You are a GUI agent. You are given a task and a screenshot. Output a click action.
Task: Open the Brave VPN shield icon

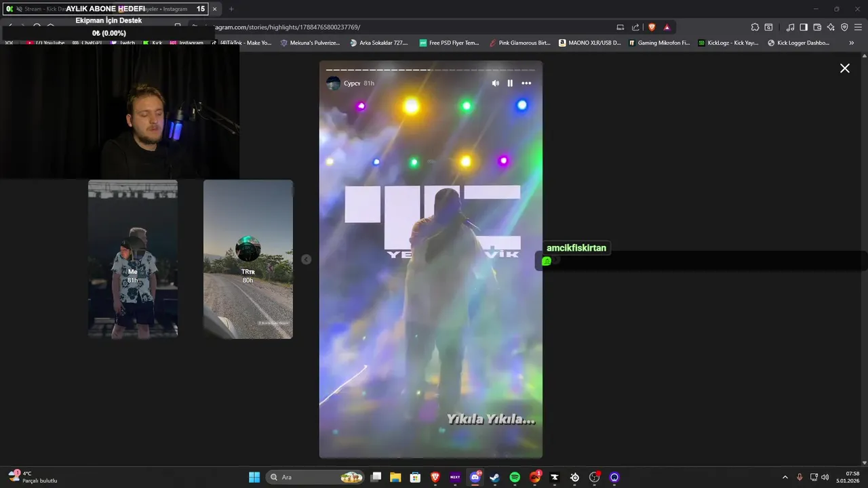tap(844, 27)
